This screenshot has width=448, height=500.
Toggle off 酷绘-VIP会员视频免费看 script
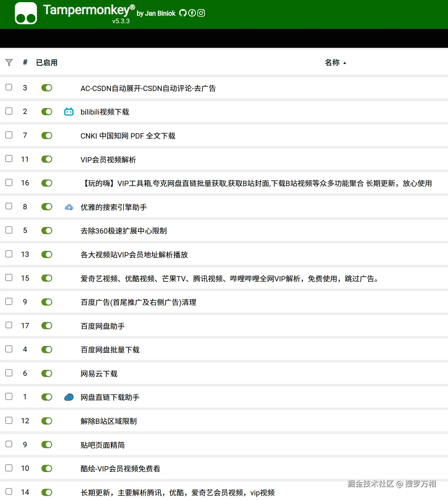[x=47, y=469]
